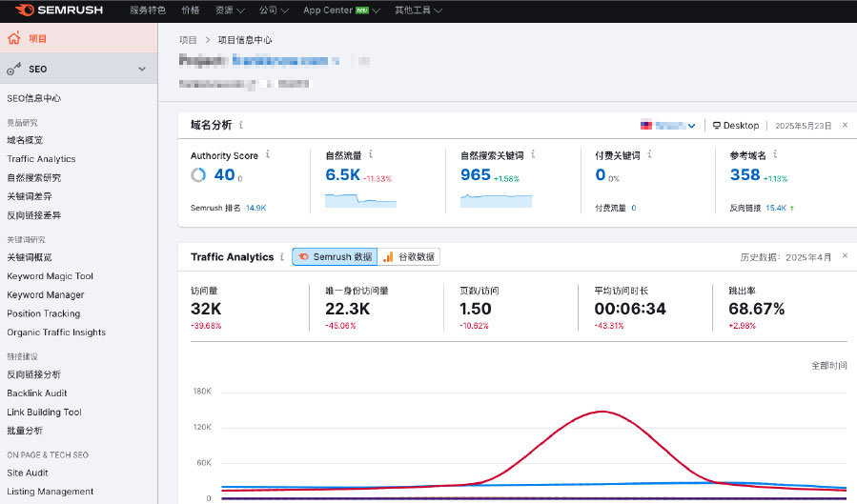Open Backlink Audit
This screenshot has width=857, height=504.
tap(36, 393)
